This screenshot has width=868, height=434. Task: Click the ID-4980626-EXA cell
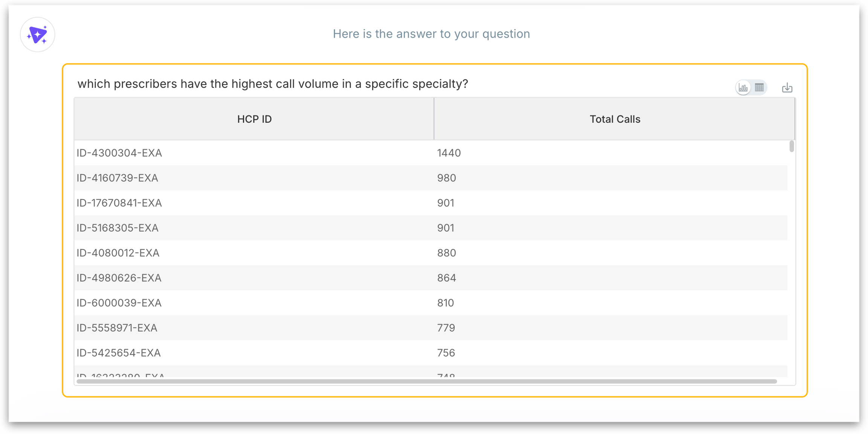point(119,278)
